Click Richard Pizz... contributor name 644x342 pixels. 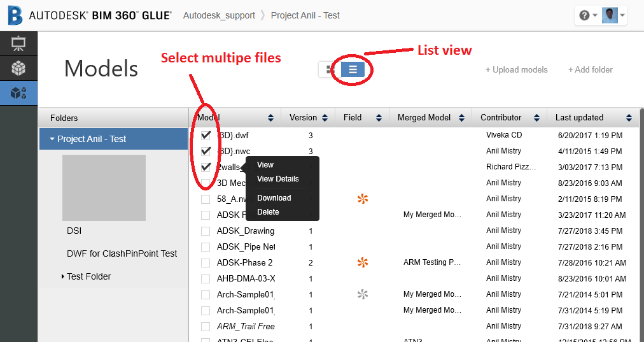512,167
